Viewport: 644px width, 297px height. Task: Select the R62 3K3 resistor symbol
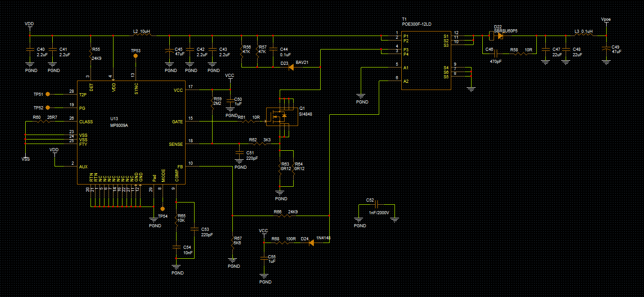tap(260, 144)
